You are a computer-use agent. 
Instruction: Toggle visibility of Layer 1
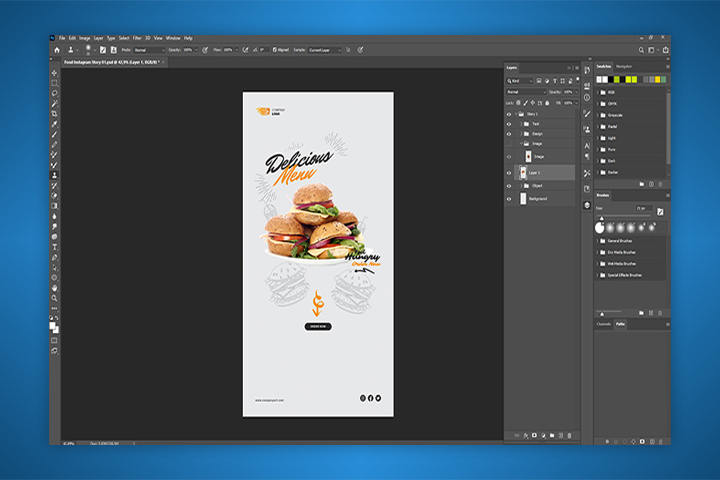[509, 173]
